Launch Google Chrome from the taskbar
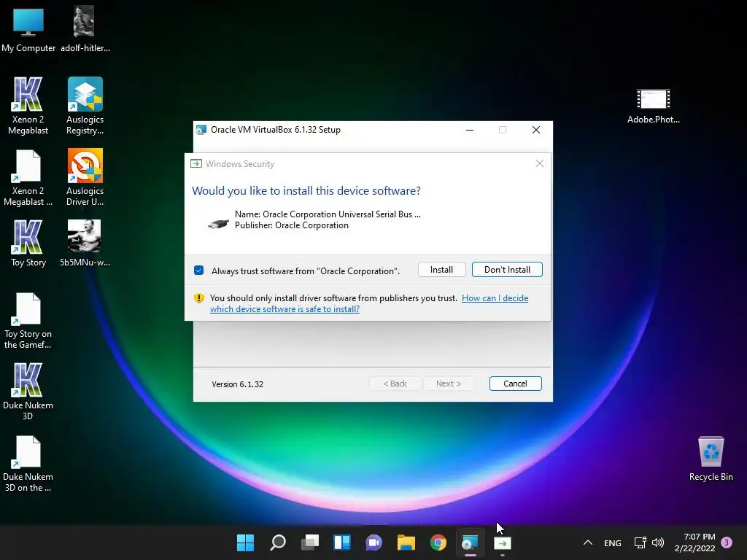Image resolution: width=747 pixels, height=560 pixels. pyautogui.click(x=438, y=542)
